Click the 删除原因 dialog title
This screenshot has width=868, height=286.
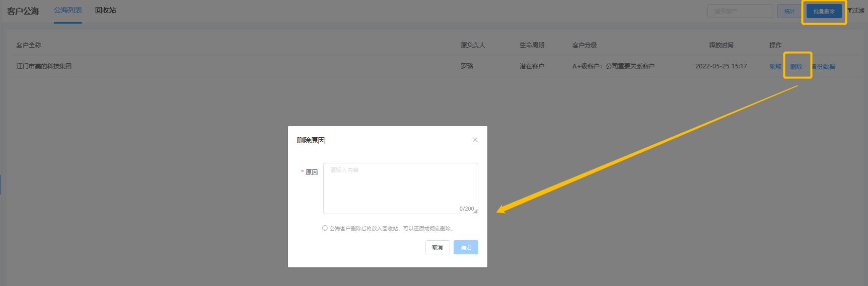[311, 140]
